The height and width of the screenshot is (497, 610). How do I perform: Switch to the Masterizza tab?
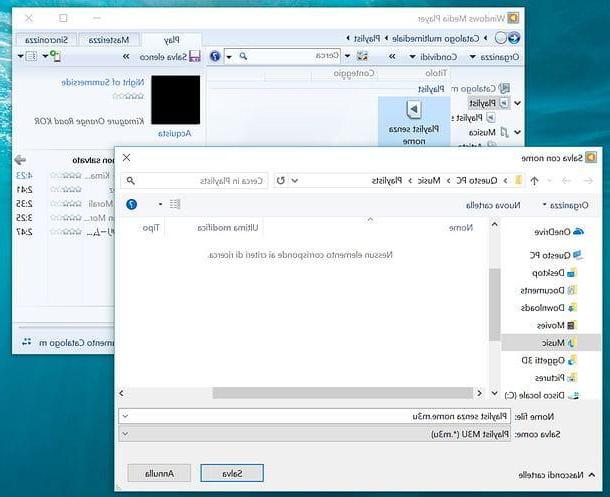click(109, 40)
